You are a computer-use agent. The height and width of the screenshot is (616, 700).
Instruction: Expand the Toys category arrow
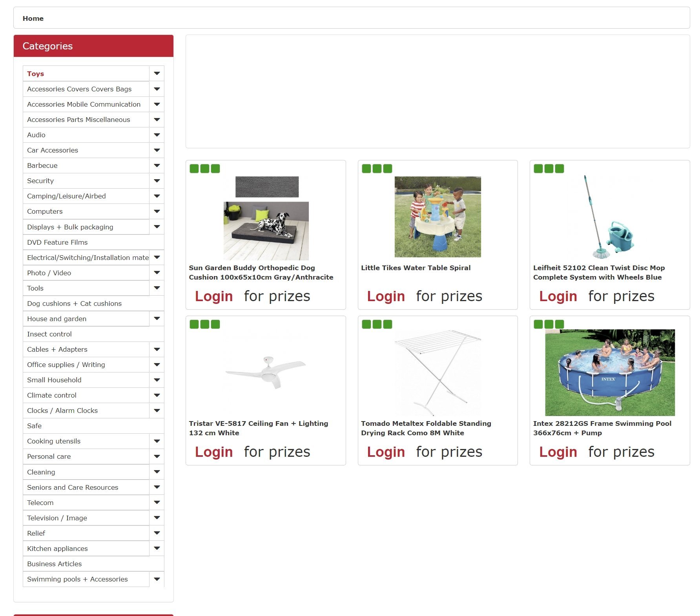(157, 73)
